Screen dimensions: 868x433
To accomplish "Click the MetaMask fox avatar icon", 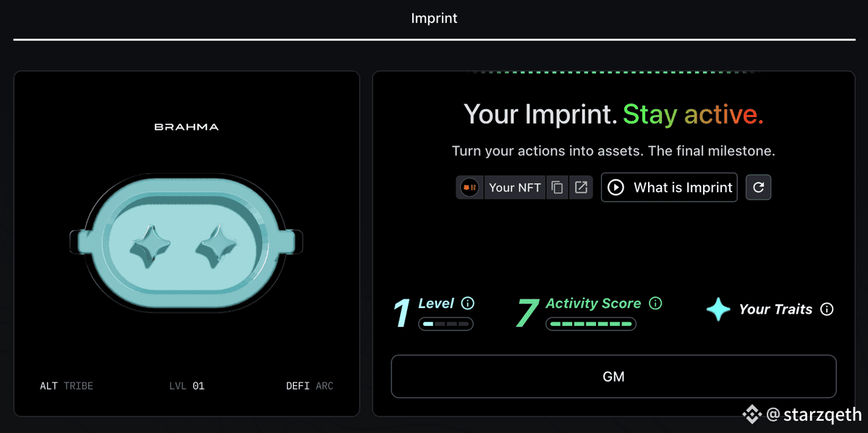I will point(469,187).
